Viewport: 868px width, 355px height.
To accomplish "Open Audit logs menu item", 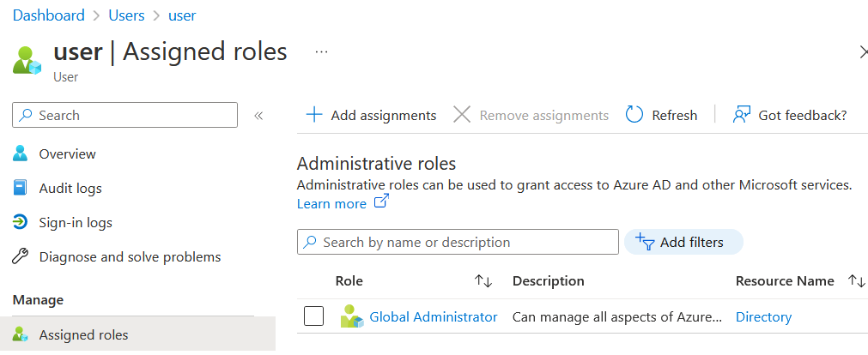I will (70, 188).
